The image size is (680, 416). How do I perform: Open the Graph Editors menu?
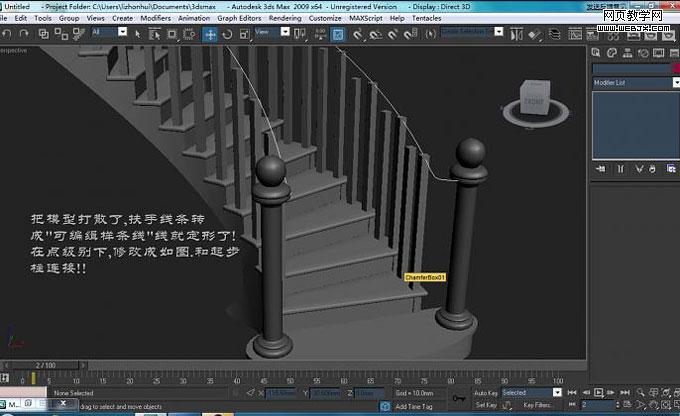[x=239, y=18]
